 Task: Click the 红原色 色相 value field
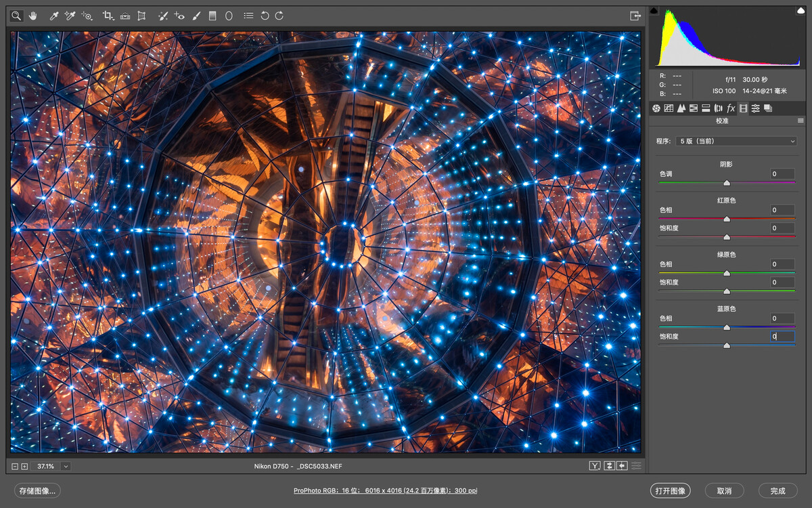(x=782, y=210)
